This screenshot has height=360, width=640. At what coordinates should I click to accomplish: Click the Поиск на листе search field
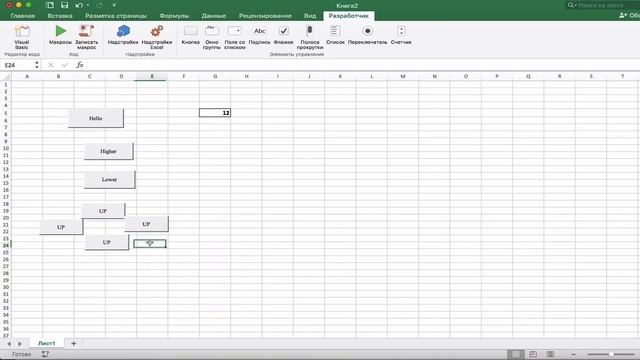click(x=602, y=5)
